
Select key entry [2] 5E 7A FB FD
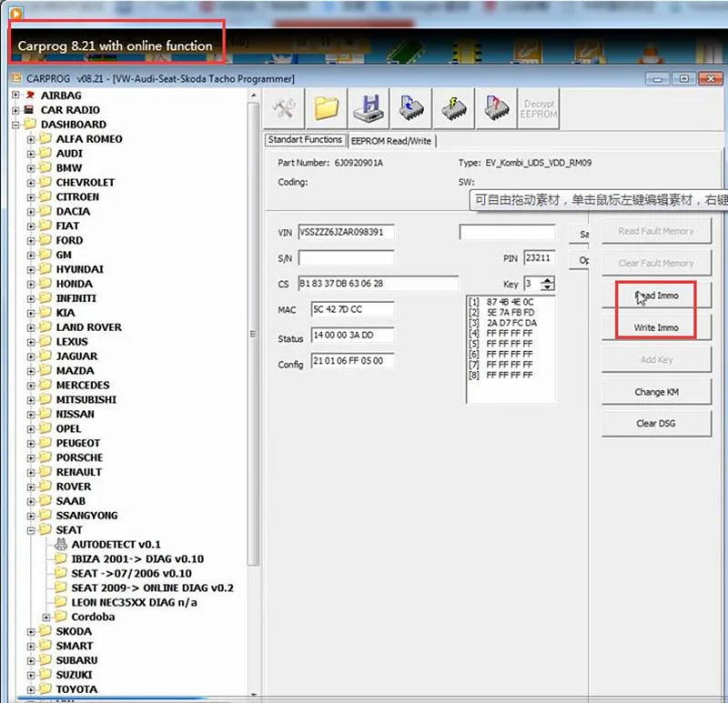point(501,312)
